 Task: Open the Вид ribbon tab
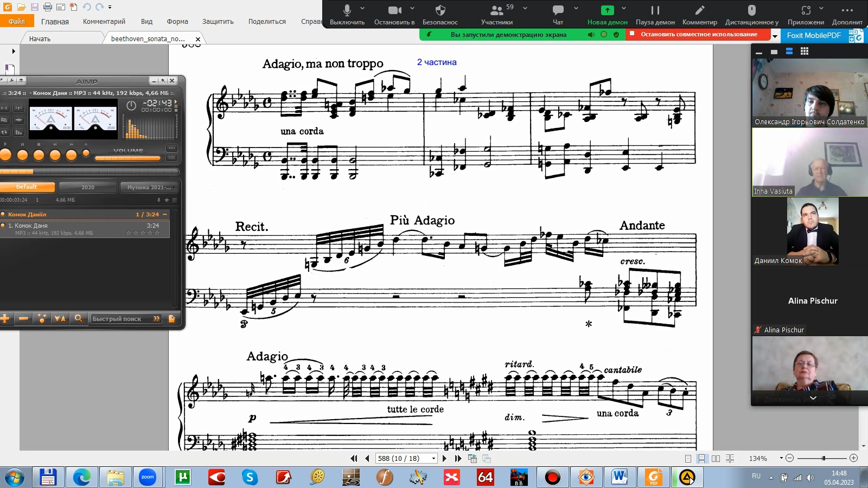146,22
